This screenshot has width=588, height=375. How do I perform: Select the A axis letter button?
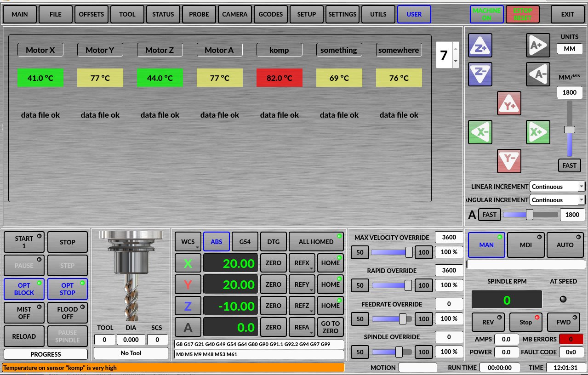(188, 327)
